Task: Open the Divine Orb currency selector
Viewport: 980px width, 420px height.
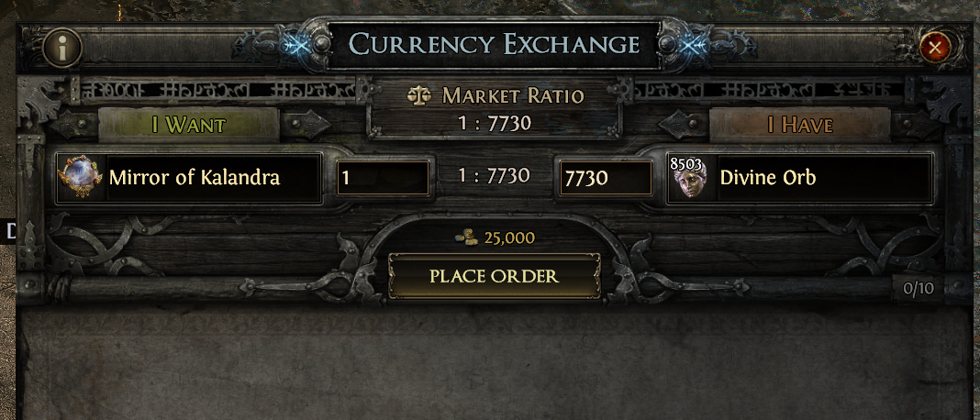Action: point(800,178)
